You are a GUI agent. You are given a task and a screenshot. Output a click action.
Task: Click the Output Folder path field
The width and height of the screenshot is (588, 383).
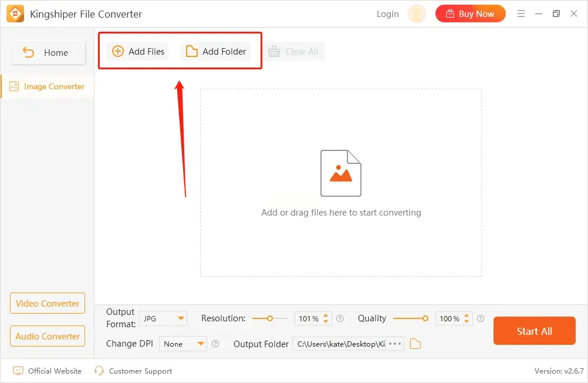pos(340,344)
